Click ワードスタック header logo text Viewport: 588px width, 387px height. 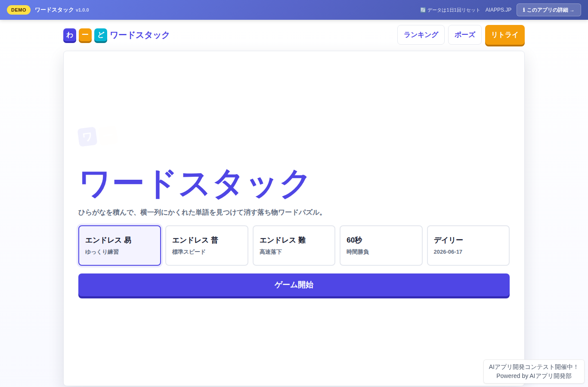pyautogui.click(x=140, y=35)
